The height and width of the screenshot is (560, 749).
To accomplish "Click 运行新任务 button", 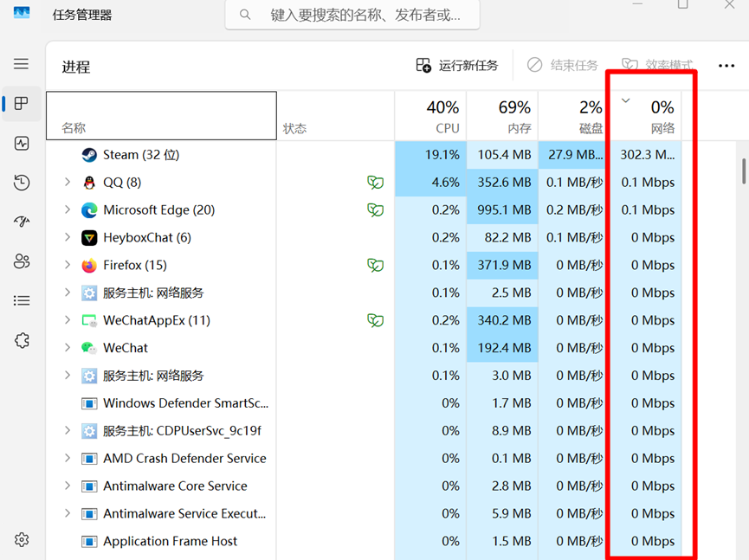I will click(457, 65).
